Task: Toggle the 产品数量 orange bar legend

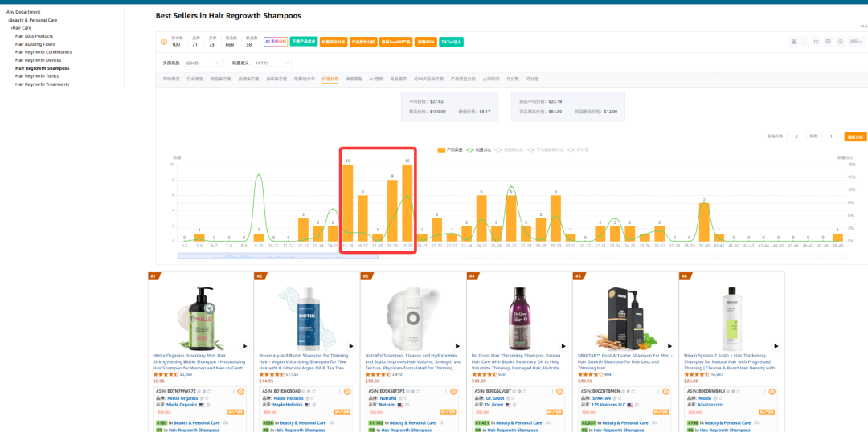Action: pos(451,149)
